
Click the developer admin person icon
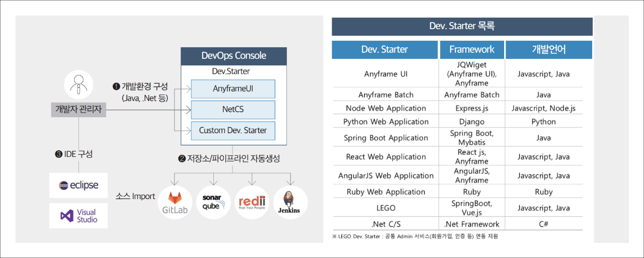[x=78, y=84]
